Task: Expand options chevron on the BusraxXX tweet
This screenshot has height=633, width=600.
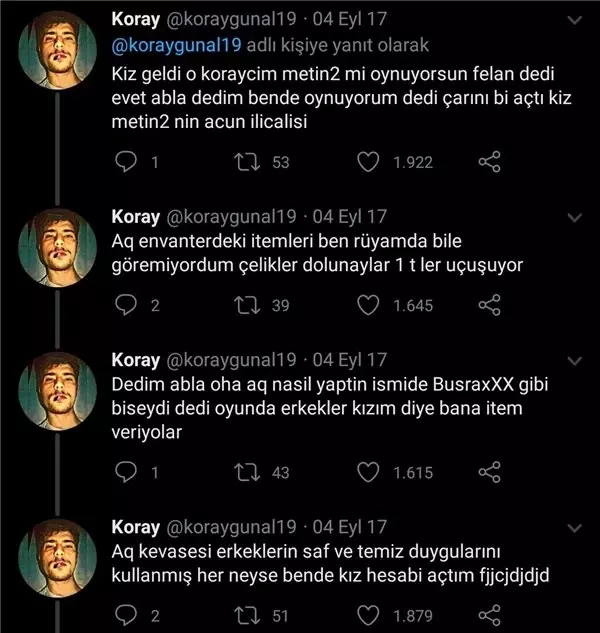Action: click(575, 361)
